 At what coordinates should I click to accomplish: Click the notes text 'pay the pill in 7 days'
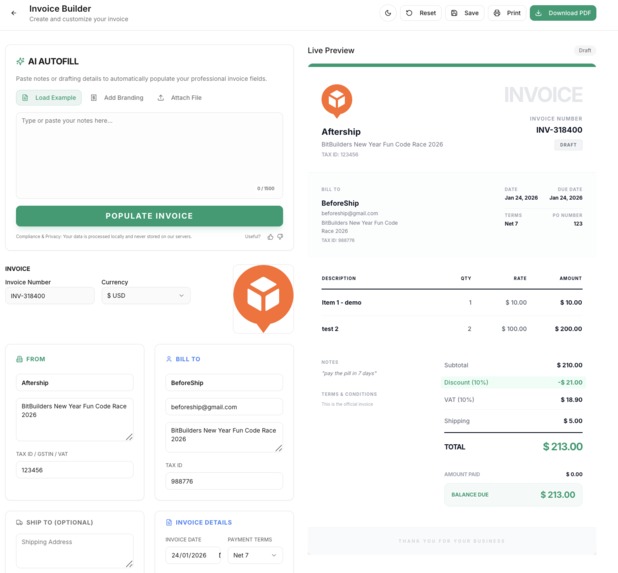point(349,373)
